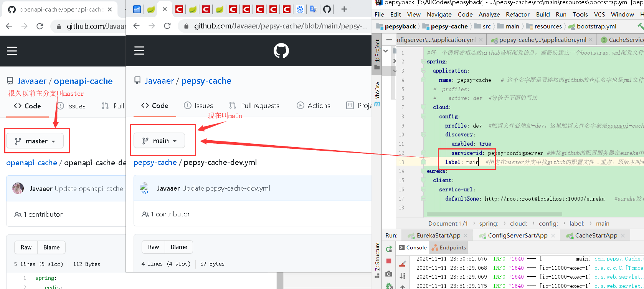Open the openapi-cache repository title link
Screen dimensions: 644x289
(x=83, y=81)
